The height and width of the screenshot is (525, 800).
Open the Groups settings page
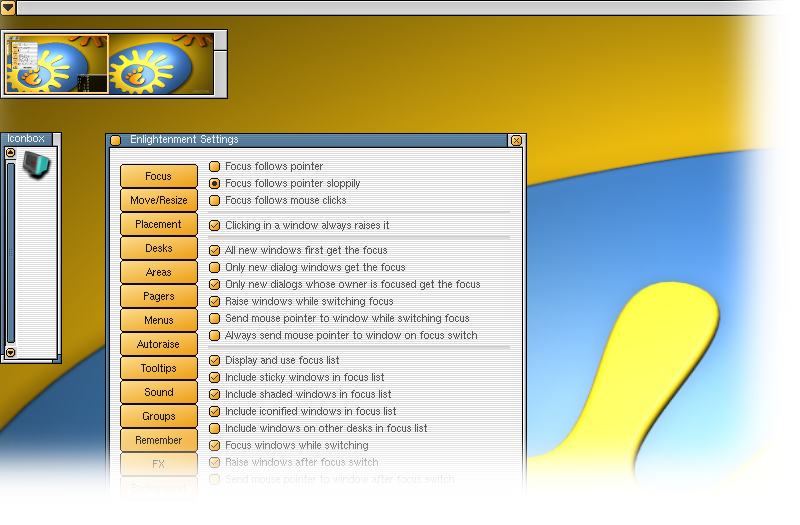[x=159, y=416]
